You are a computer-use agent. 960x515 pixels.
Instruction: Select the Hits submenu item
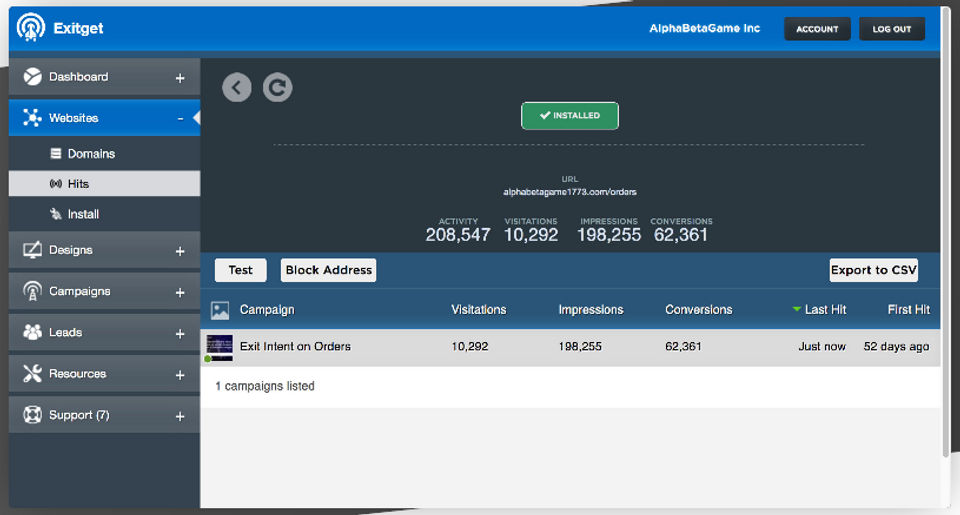pos(104,184)
